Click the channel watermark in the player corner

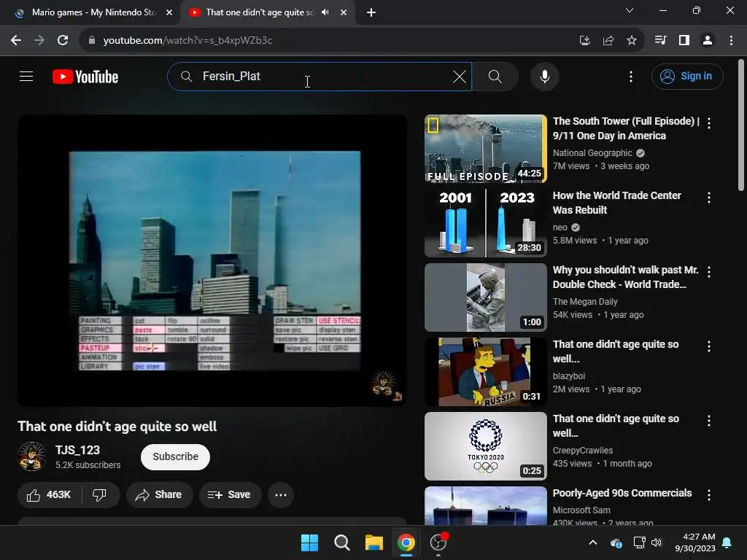pyautogui.click(x=387, y=386)
